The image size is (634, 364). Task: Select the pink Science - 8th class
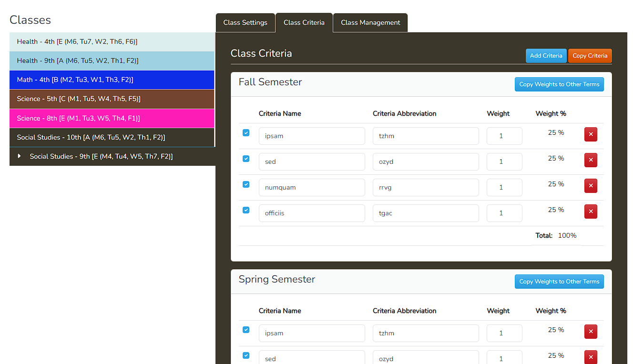click(x=112, y=118)
